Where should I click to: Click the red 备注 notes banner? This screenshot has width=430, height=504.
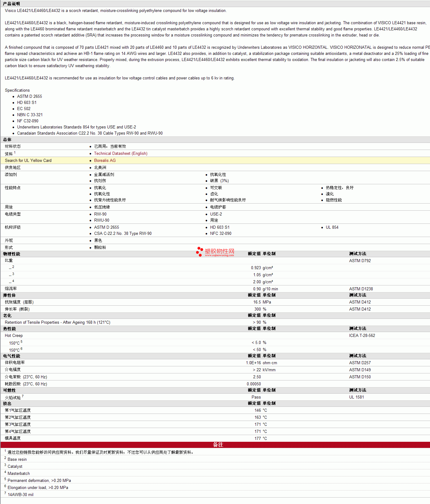click(215, 445)
